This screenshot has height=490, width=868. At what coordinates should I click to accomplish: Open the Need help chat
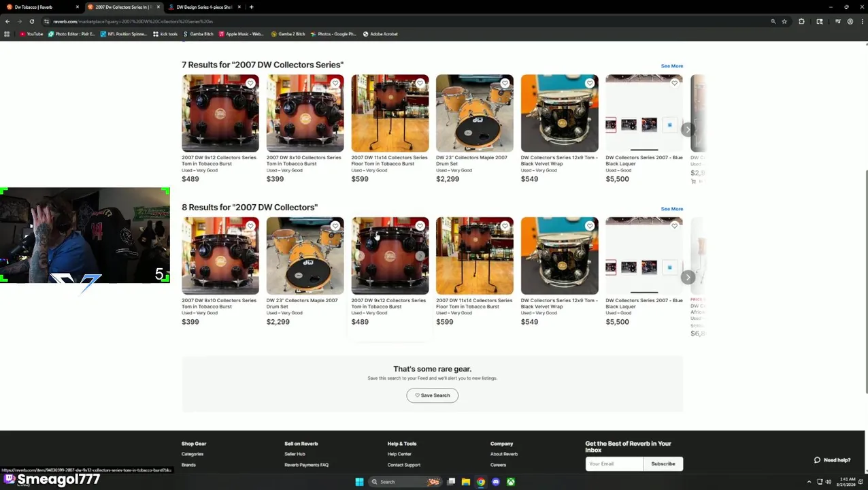(833, 460)
